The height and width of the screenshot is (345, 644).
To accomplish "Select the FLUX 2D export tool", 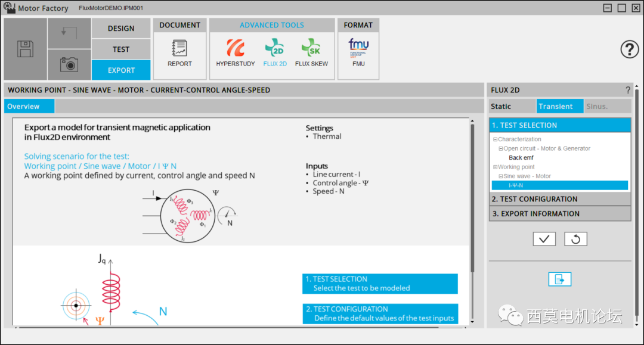I will (x=275, y=54).
